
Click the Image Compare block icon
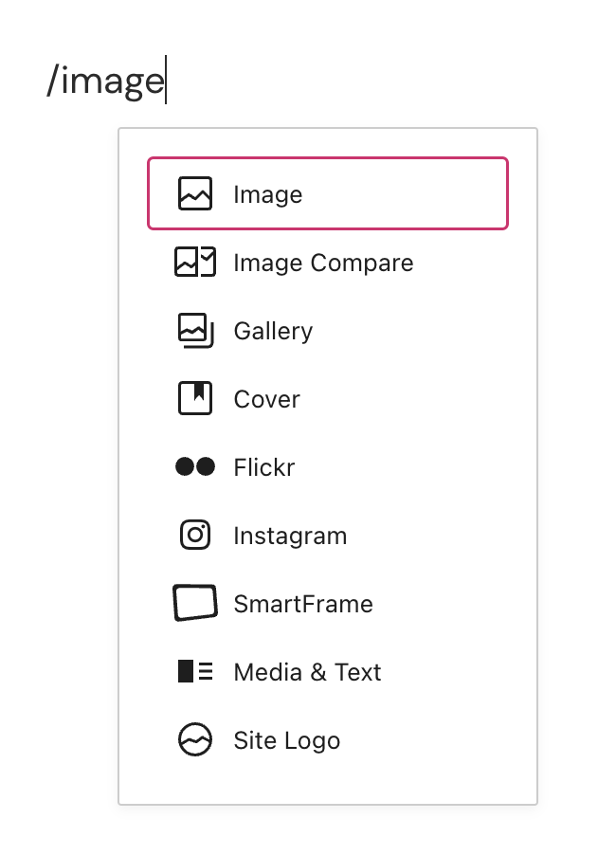(195, 262)
